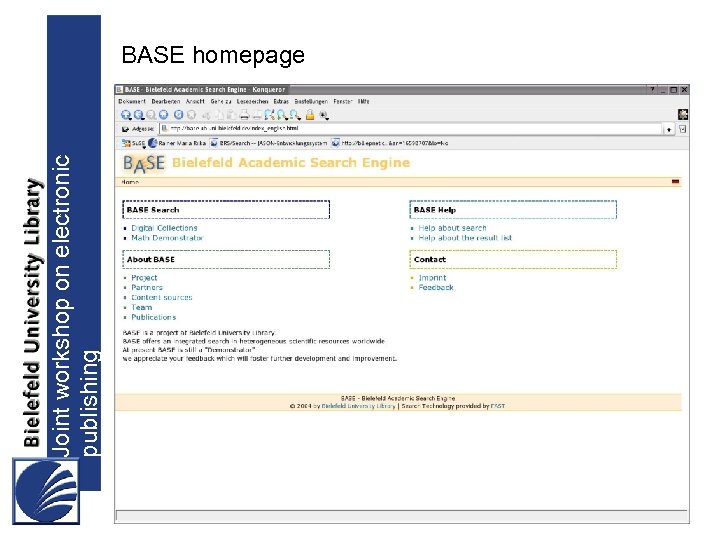This screenshot has height=540, width=720.
Task: Click the Find in page icon
Action: coord(270,115)
